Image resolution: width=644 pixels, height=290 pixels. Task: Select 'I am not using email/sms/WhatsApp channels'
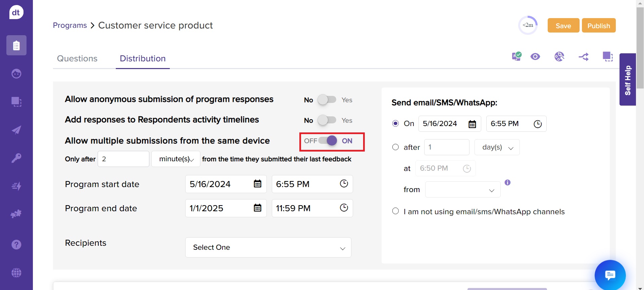[395, 211]
